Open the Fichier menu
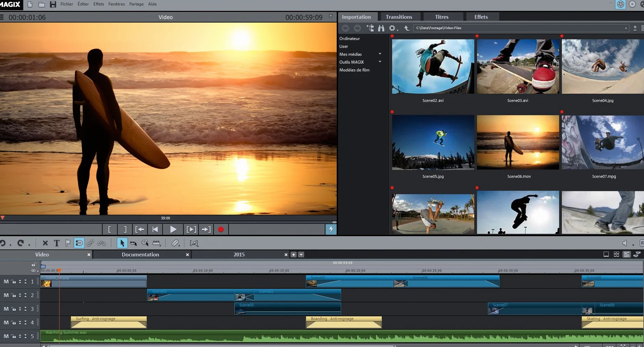Viewport: 644px width, 347px height. point(67,4)
